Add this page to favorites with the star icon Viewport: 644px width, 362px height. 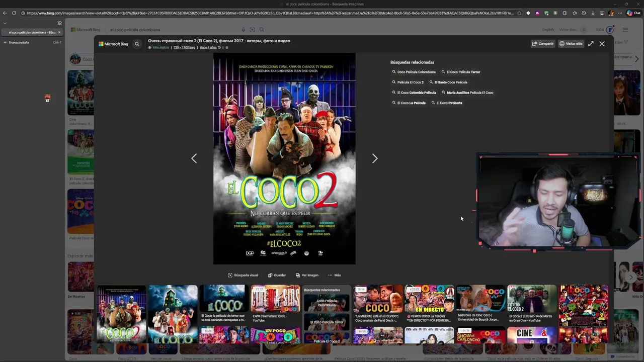[520, 13]
